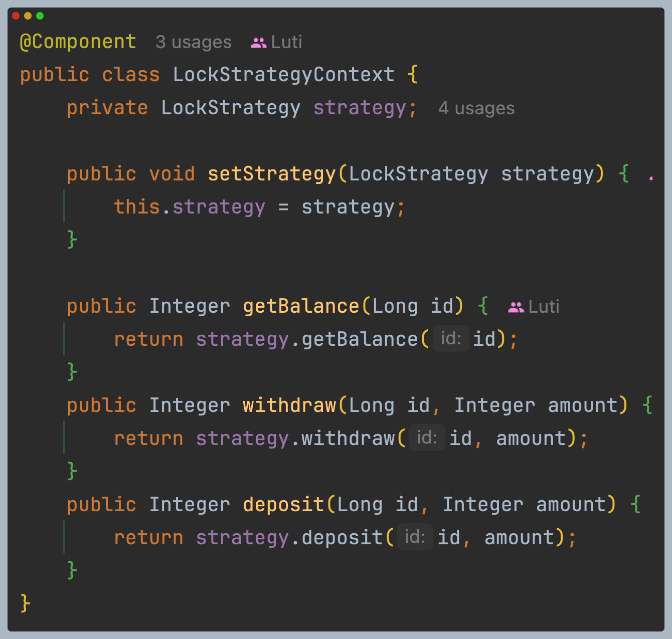Click author name 'Luti' beside @Component

286,42
